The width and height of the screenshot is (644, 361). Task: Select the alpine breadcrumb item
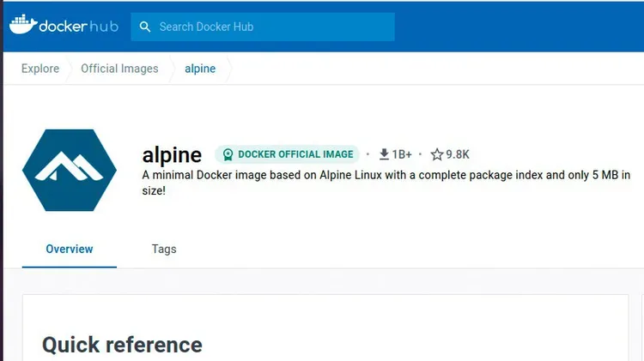[x=200, y=69]
